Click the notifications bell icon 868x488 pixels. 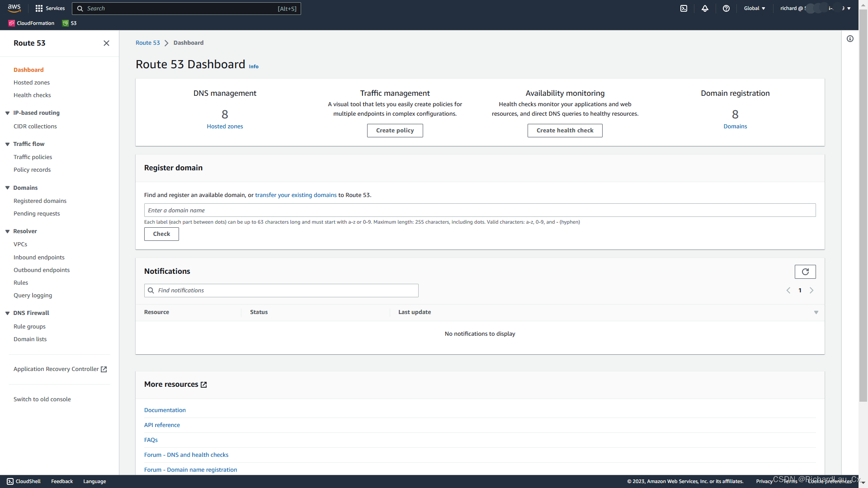pos(705,8)
